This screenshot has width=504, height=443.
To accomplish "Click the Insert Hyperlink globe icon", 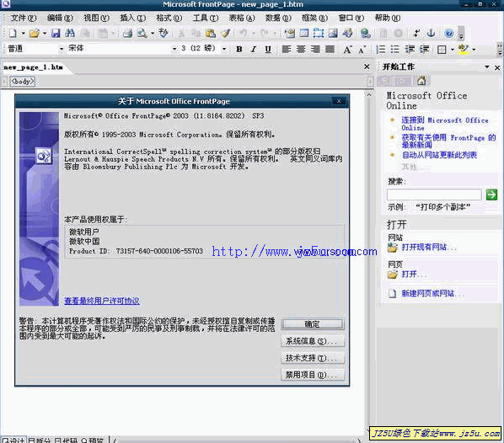I will 366,33.
